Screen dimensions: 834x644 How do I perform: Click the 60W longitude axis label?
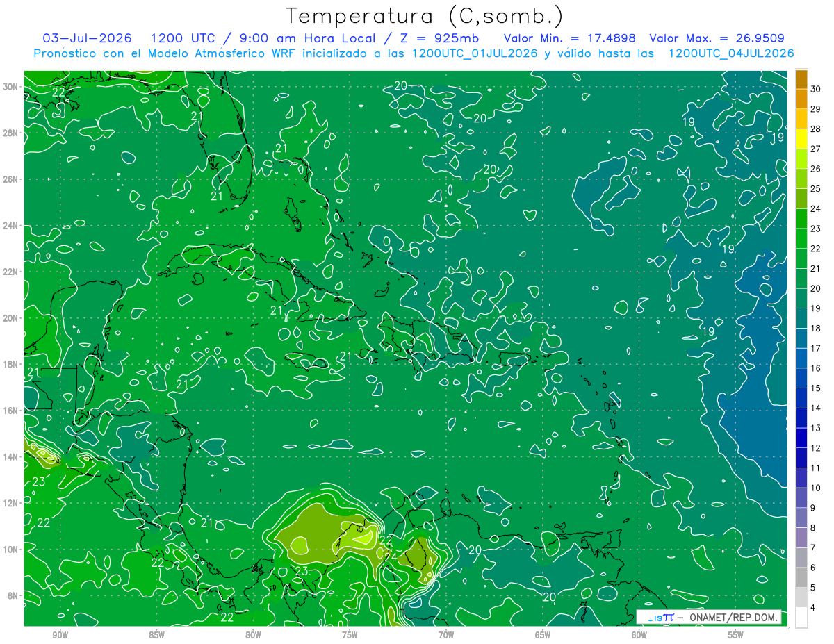(x=639, y=635)
